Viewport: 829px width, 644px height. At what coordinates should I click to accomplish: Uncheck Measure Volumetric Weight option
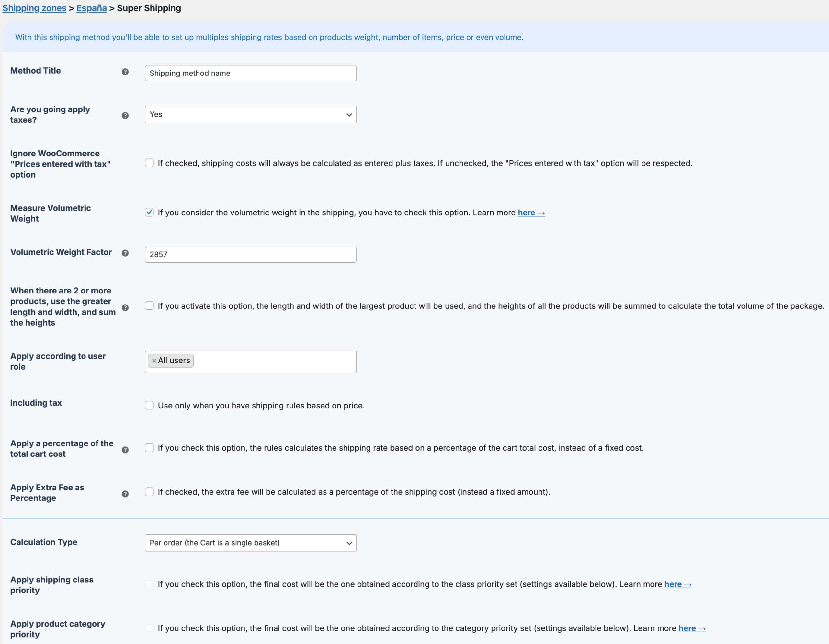click(149, 212)
